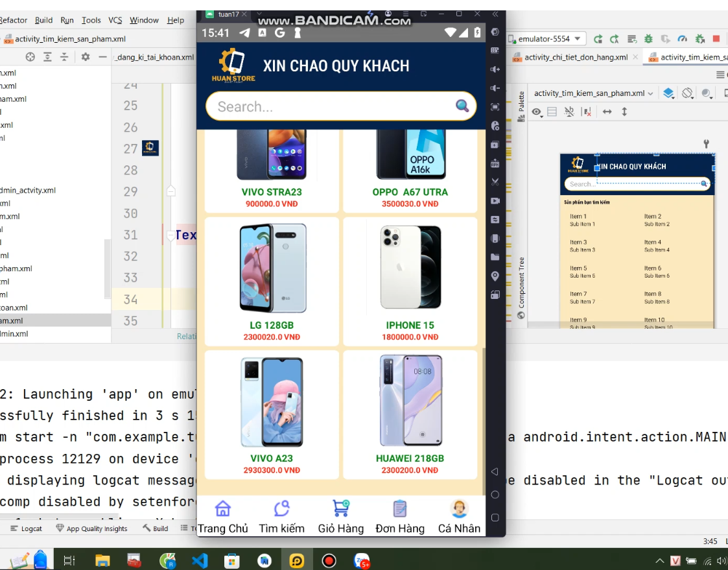Screen dimensions: 728x570
Task: Click the Profile app gauge icon
Action: click(x=682, y=39)
